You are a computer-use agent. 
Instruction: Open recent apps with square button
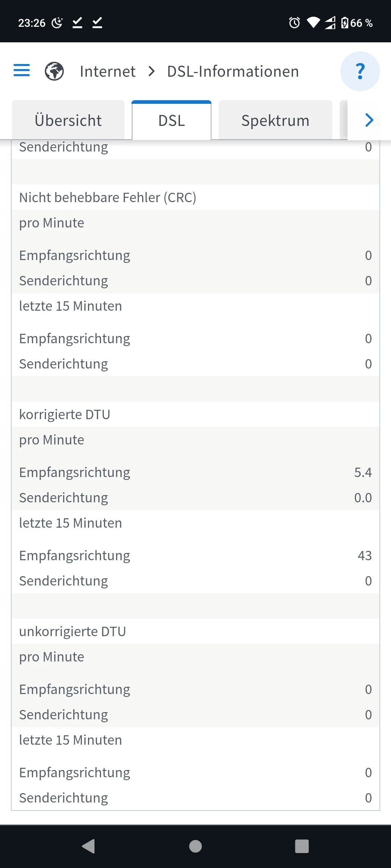click(302, 846)
